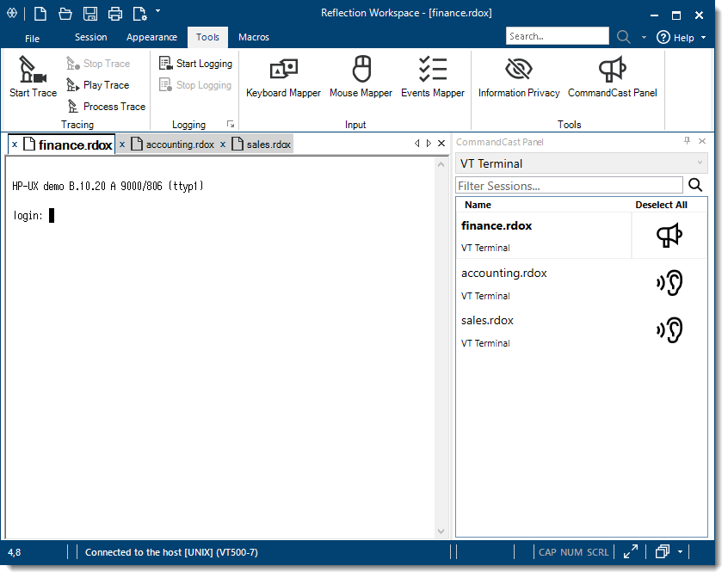Open the search options dropdown arrow

pyautogui.click(x=644, y=38)
